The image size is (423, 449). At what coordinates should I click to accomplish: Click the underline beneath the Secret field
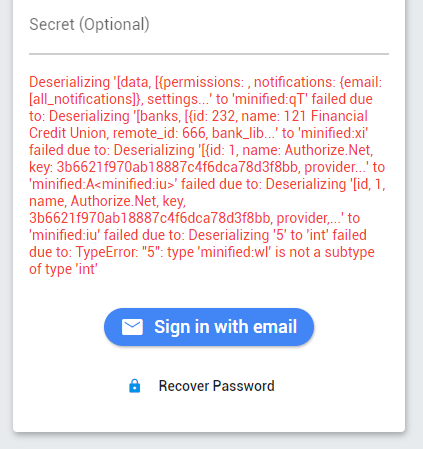[209, 53]
